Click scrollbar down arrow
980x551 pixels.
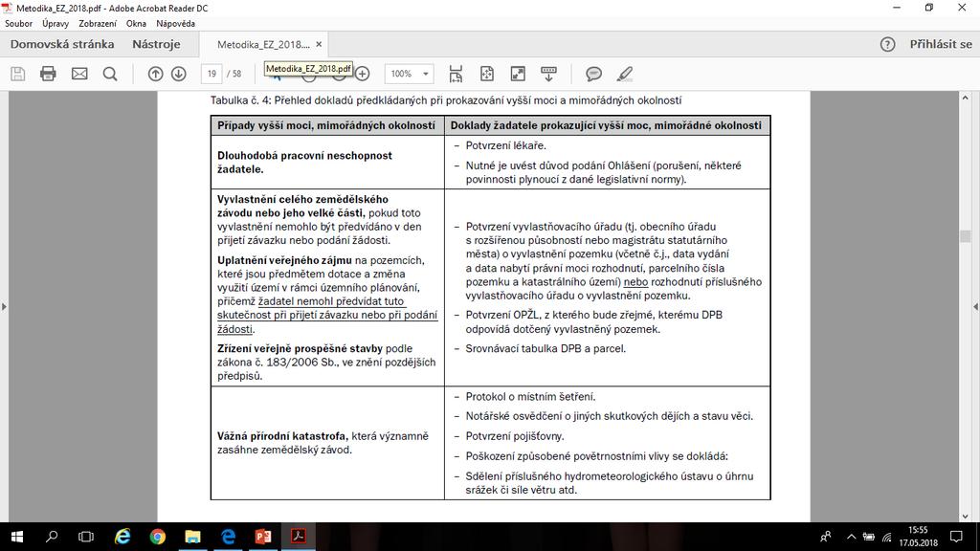point(965,517)
